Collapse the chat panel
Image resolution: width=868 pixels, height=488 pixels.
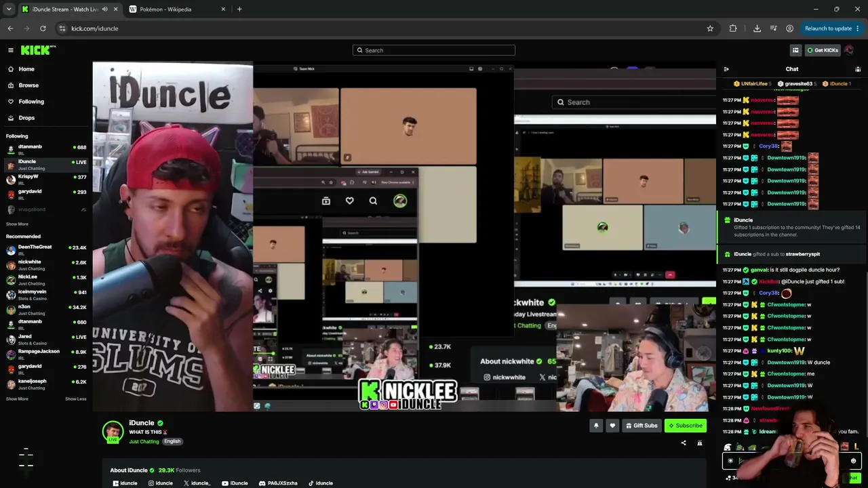(726, 69)
